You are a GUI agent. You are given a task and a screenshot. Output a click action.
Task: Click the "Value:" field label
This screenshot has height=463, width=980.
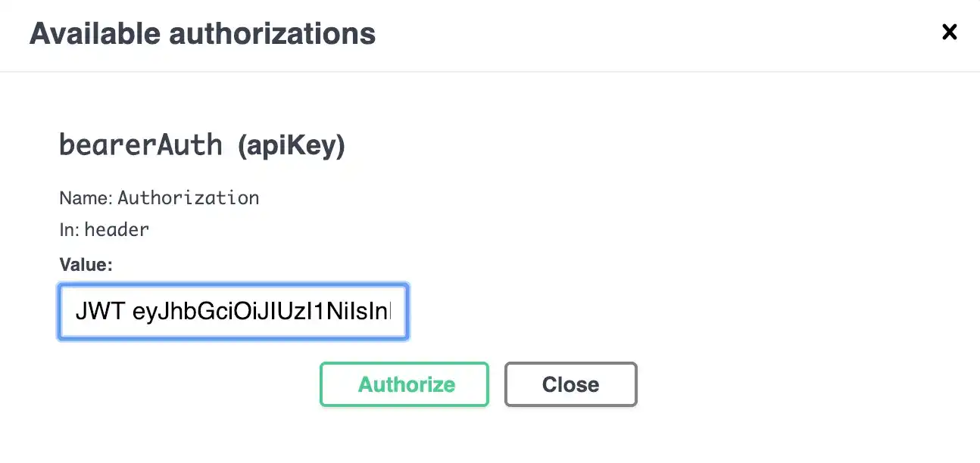[86, 265]
